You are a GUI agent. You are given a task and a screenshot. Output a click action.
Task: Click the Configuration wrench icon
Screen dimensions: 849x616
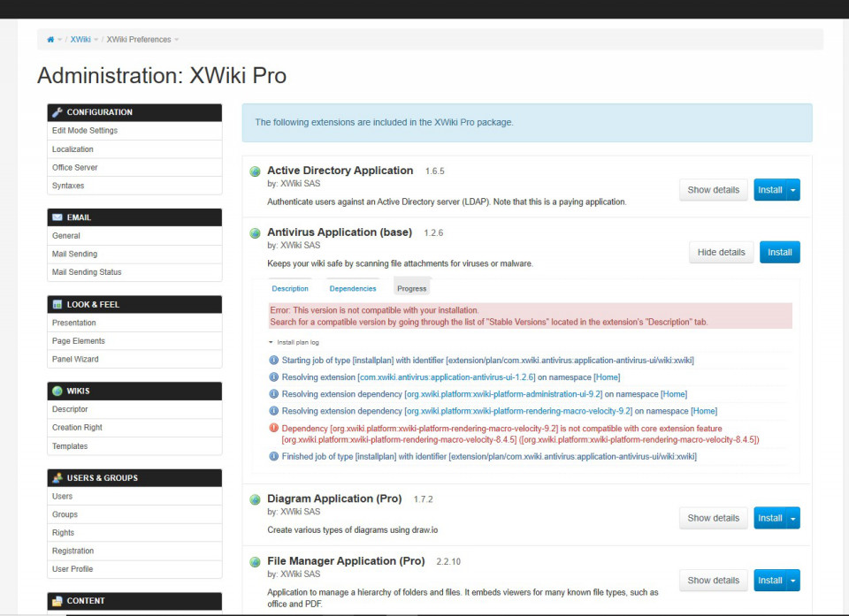click(x=57, y=112)
